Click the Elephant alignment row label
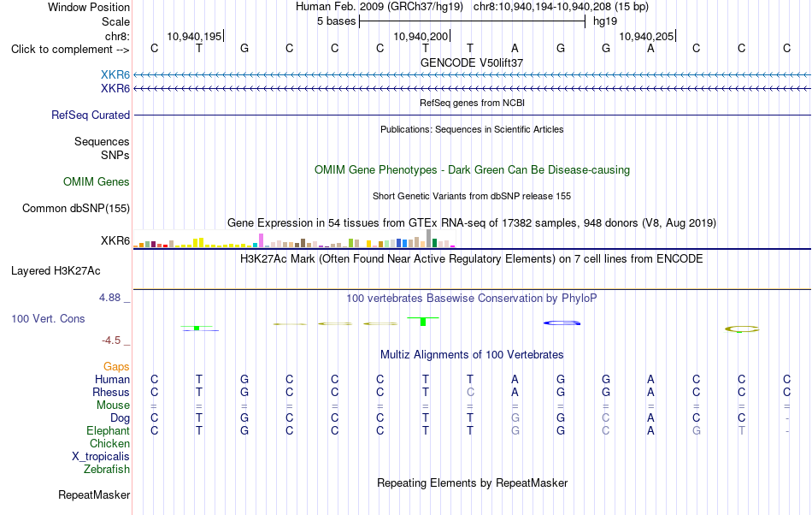Viewport: 812px width, 515px height. click(108, 430)
